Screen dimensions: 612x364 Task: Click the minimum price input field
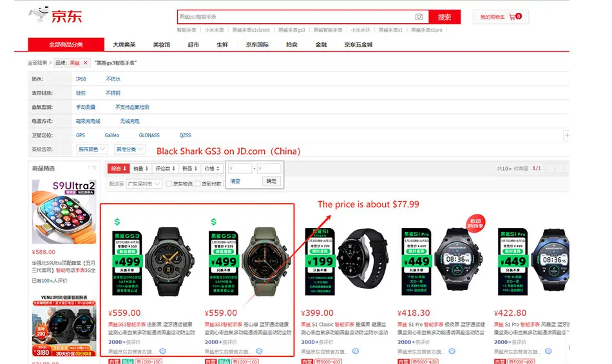240,169
